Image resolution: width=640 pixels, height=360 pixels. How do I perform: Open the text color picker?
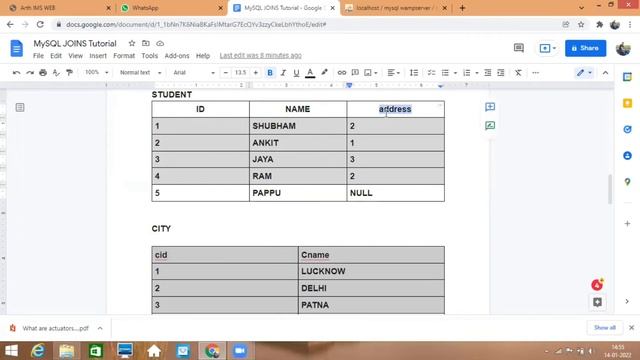(310, 73)
